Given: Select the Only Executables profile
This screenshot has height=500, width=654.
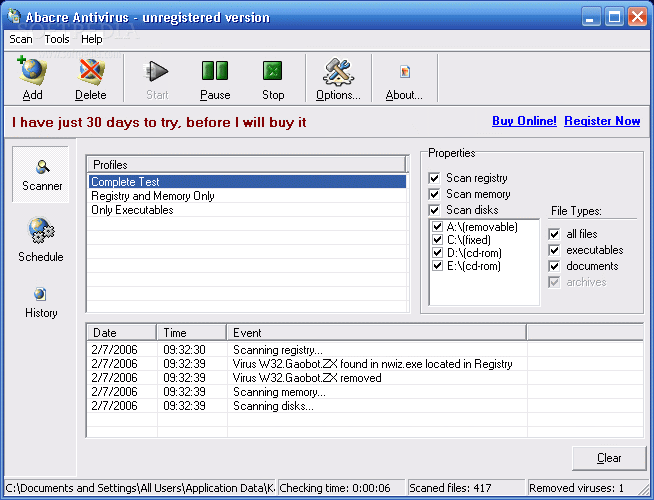Looking at the screenshot, I should (247, 210).
